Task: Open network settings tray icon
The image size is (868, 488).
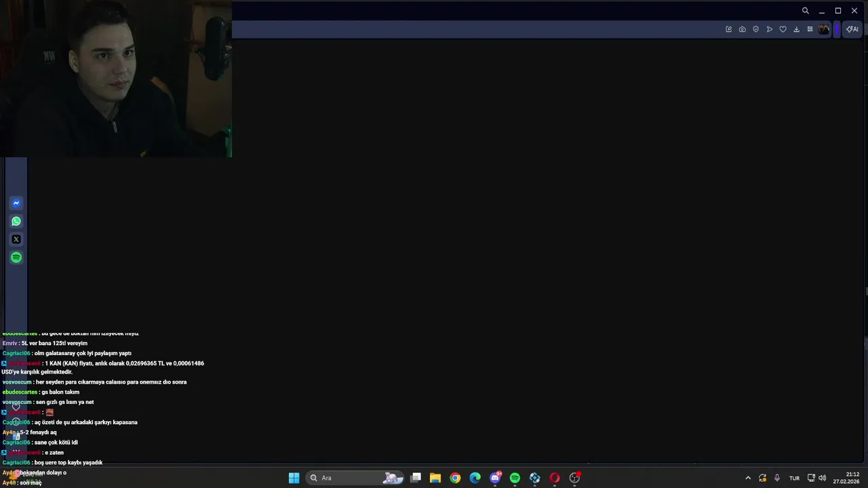Action: tap(811, 478)
